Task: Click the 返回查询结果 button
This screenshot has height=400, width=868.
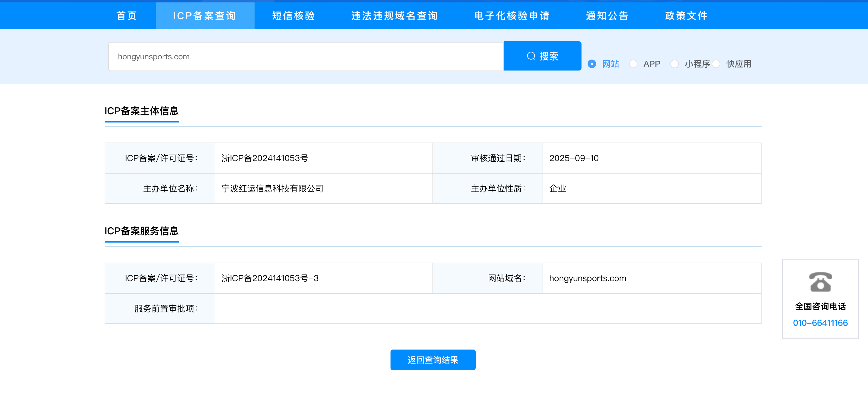Action: pyautogui.click(x=433, y=360)
